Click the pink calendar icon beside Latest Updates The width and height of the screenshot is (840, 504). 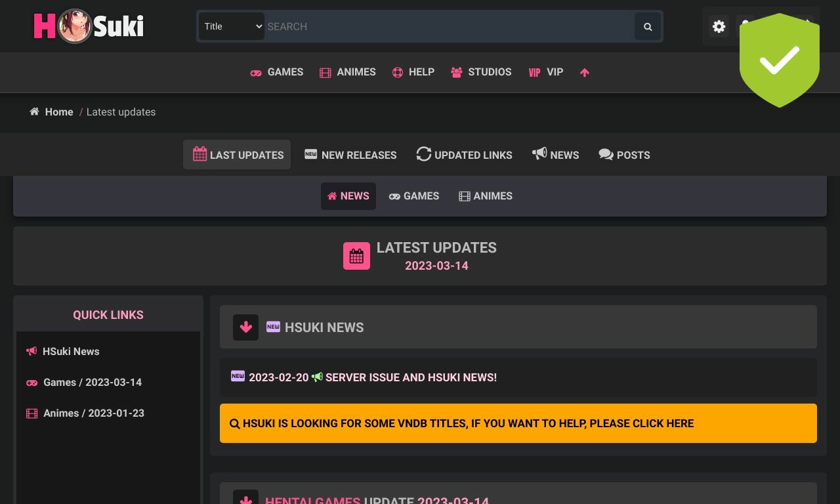[356, 256]
